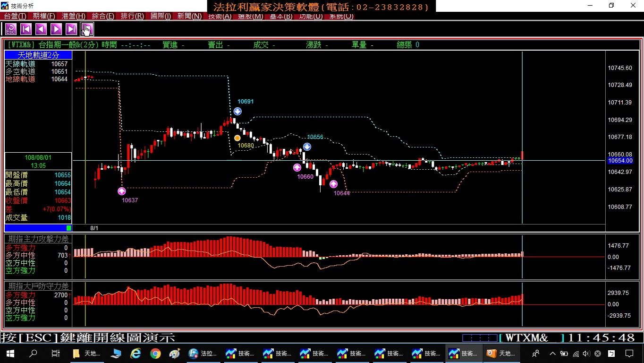Click the hand pointer toolbar icon

click(x=87, y=29)
